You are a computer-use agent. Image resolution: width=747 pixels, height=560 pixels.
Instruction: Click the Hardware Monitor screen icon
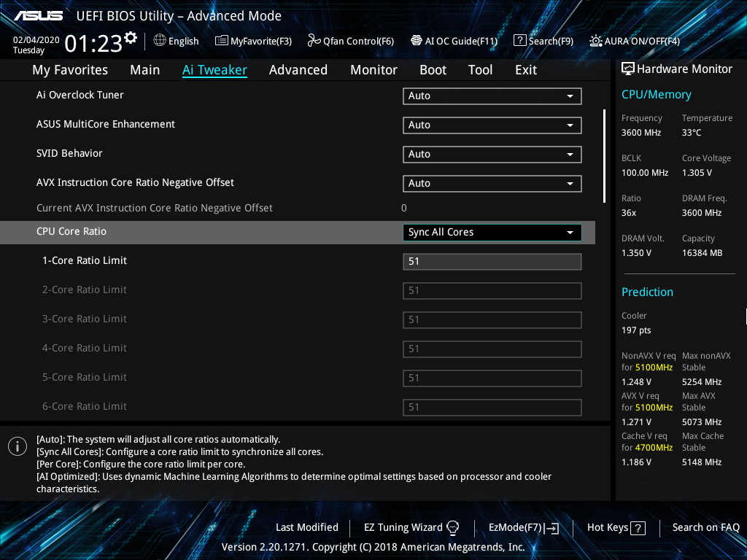click(628, 69)
